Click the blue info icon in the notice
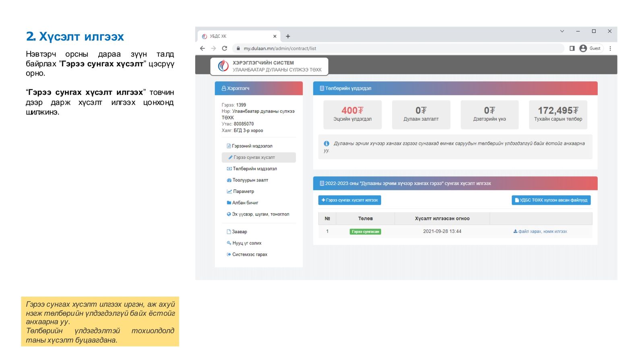Image resolution: width=644 pixels, height=362 pixels. pyautogui.click(x=326, y=143)
